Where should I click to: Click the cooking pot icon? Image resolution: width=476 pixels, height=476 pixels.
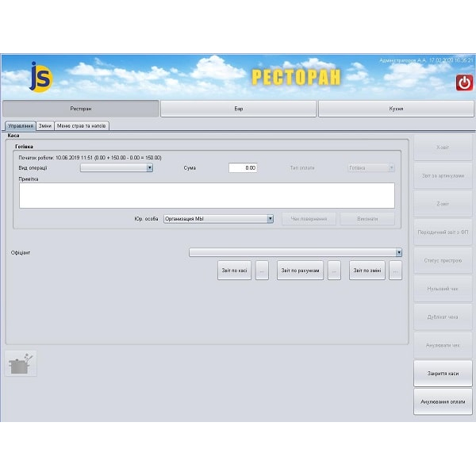pos(21,363)
